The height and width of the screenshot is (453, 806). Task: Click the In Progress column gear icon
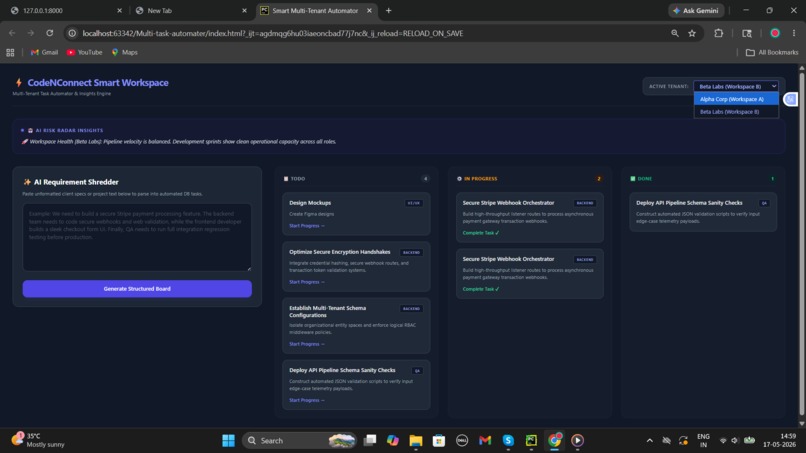tap(459, 179)
